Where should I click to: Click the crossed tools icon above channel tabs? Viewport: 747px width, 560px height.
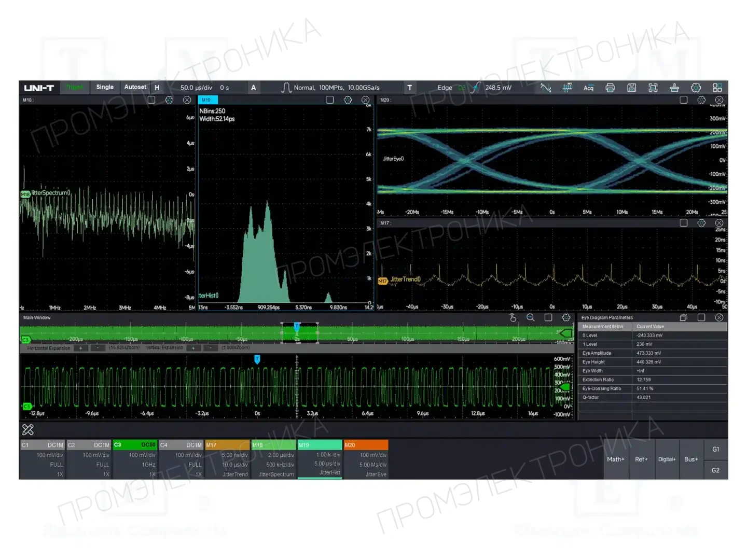coord(28,429)
